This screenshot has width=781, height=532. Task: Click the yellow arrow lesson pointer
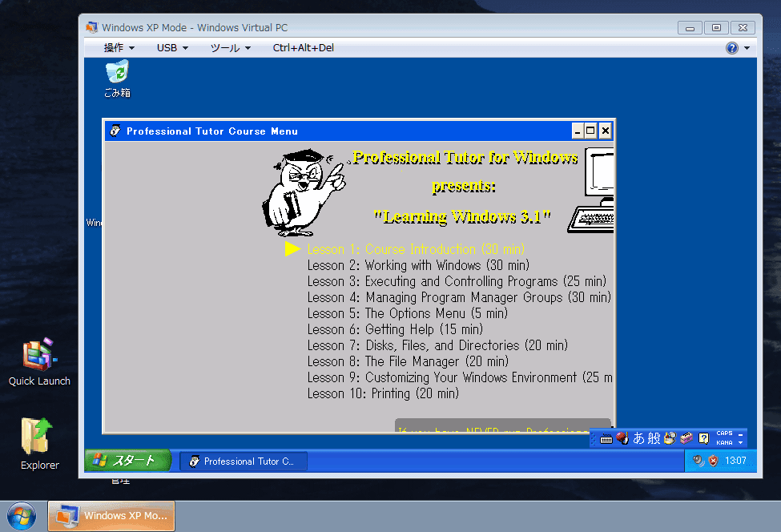[x=292, y=249]
